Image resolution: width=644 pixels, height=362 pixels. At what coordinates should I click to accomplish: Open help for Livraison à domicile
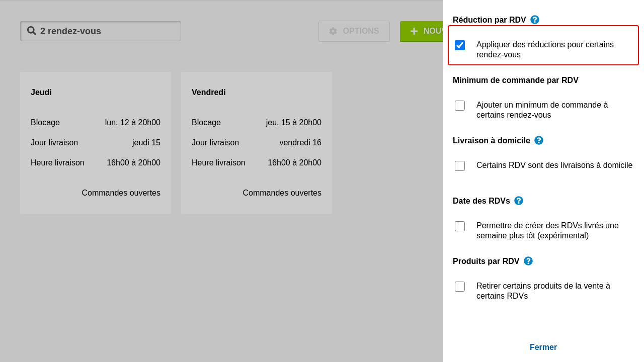539,140
